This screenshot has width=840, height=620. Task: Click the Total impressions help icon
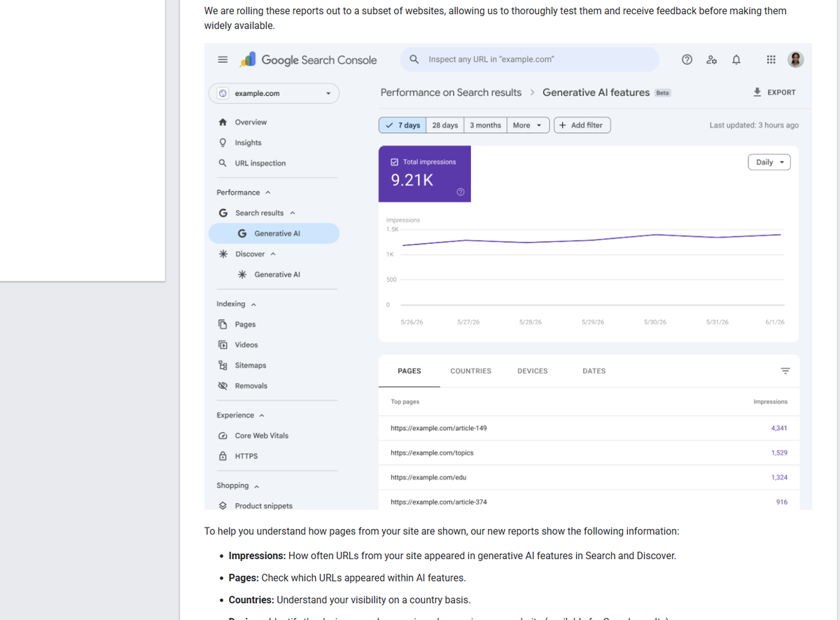pos(461,192)
